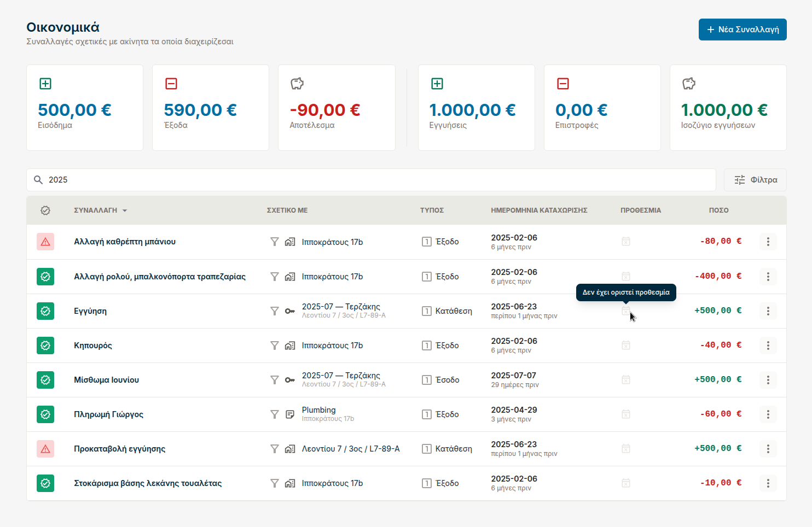The width and height of the screenshot is (812, 527).
Task: Select the Επιστροφές 0,00 € card
Action: 602,108
